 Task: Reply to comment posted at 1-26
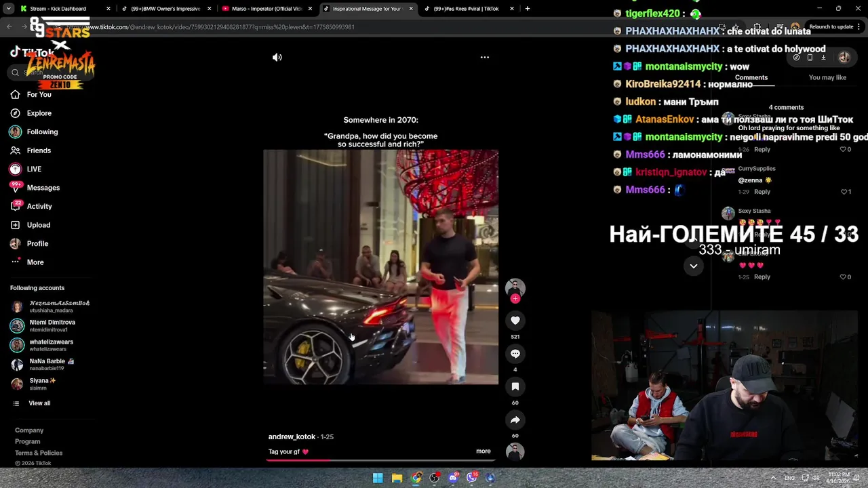click(x=762, y=150)
